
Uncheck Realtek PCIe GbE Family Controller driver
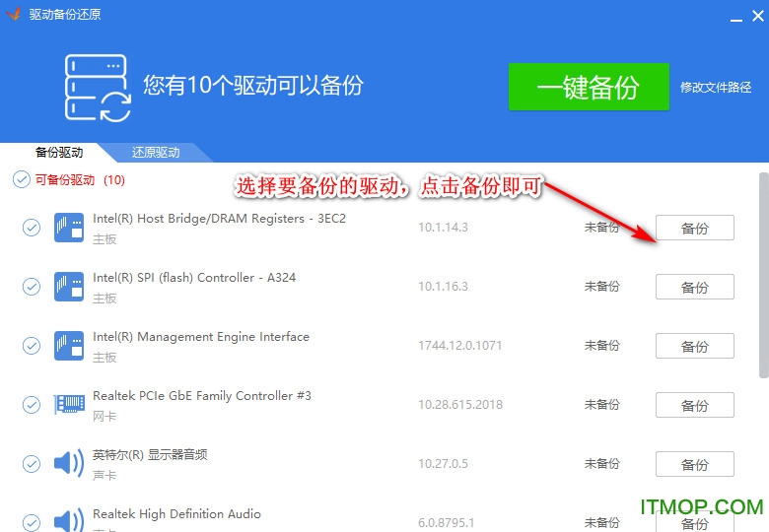32,405
